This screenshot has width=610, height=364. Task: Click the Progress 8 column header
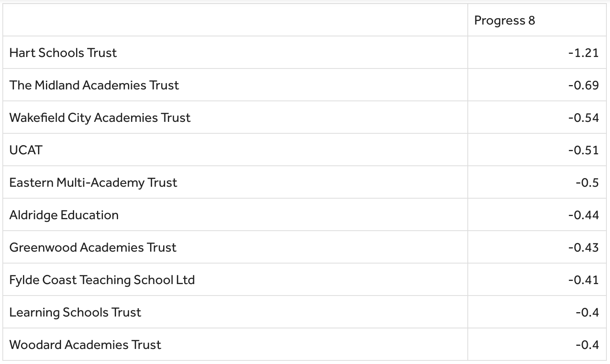504,20
